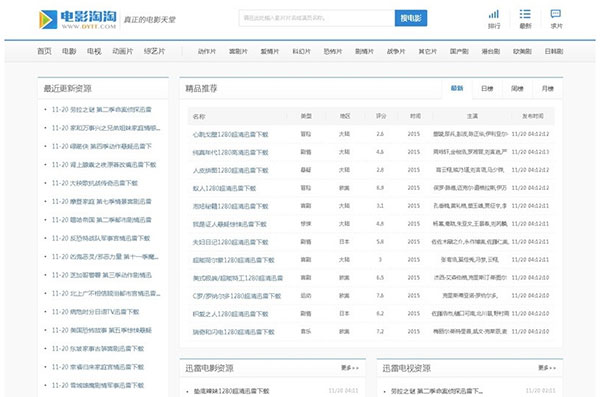This screenshot has width=600, height=397.
Task: Open 11-20 芝加哥警署 第三季 sidebar link
Action: pos(102,275)
